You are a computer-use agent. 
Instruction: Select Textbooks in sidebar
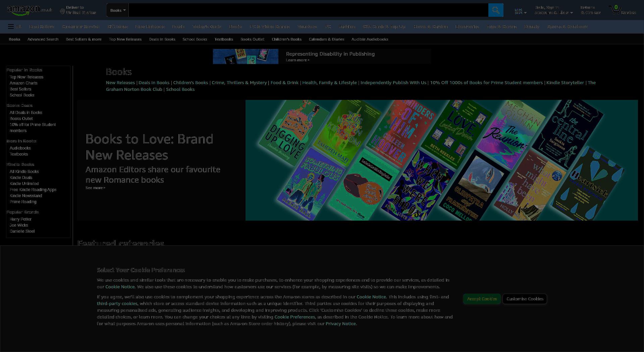click(19, 154)
